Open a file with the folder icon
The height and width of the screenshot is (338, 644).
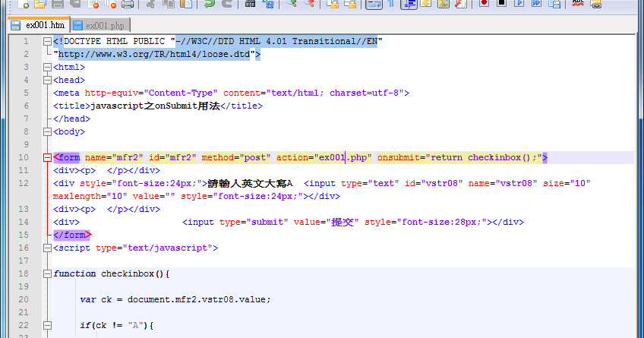click(39, 4)
